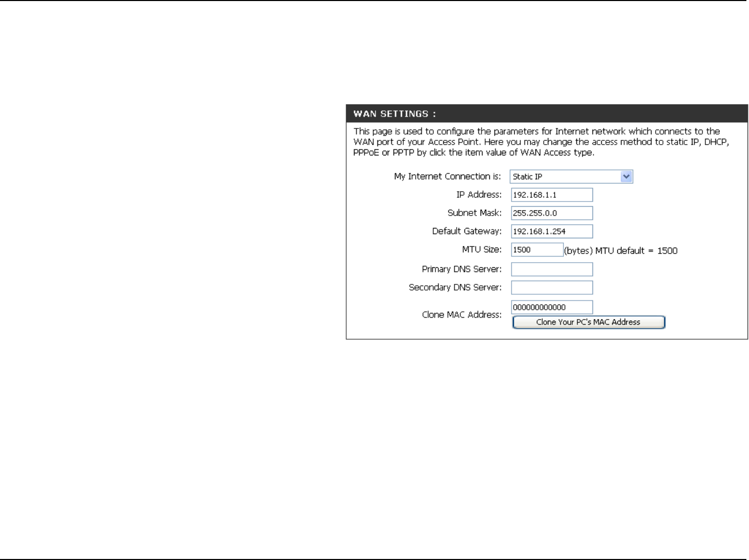Click the 'IP Address:' label
The image size is (749, 560).
[x=479, y=195]
